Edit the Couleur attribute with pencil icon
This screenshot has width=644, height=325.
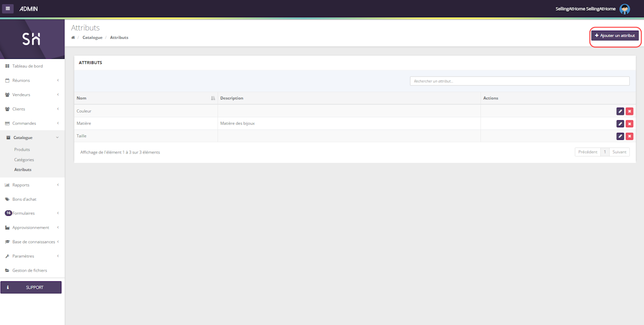pos(620,111)
